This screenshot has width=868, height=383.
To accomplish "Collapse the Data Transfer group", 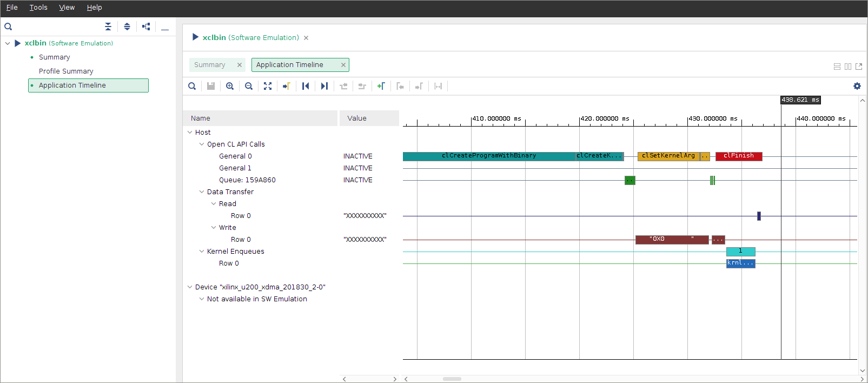I will pyautogui.click(x=202, y=192).
